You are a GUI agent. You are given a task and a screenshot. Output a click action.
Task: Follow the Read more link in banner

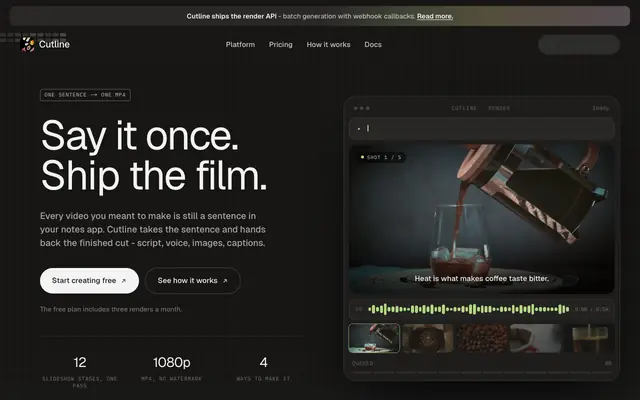[x=435, y=16]
